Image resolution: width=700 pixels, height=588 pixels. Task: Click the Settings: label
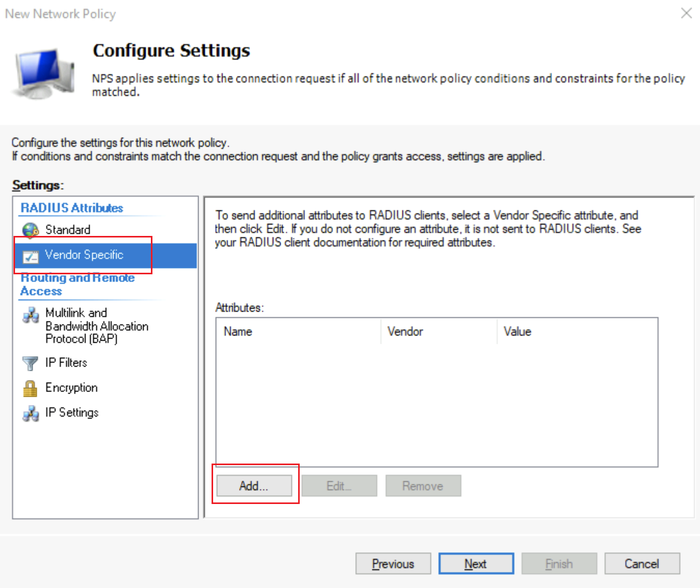pyautogui.click(x=38, y=185)
